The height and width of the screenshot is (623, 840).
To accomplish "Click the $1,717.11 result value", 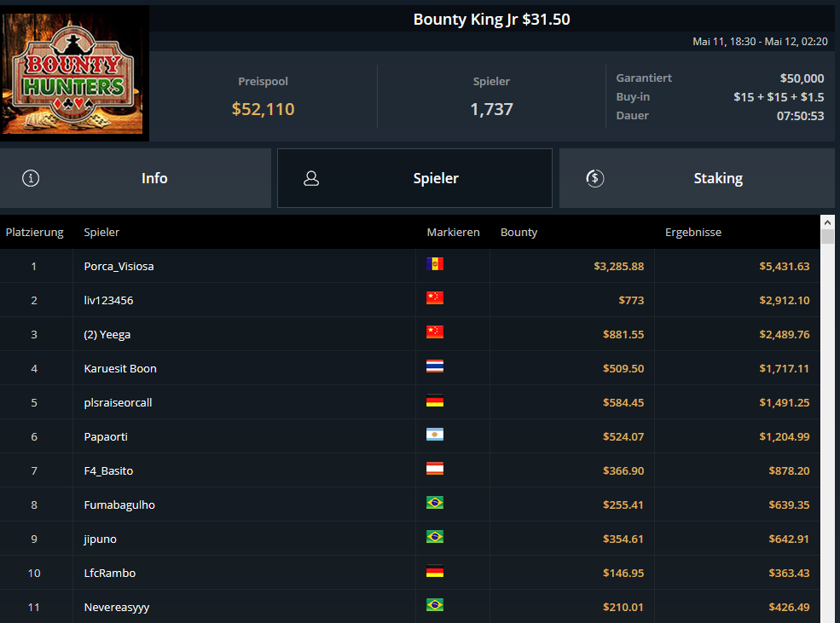I will pyautogui.click(x=785, y=368).
